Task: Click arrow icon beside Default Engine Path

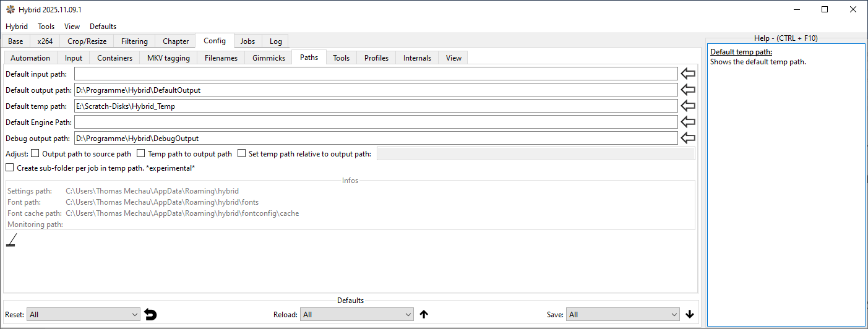Action: (688, 122)
